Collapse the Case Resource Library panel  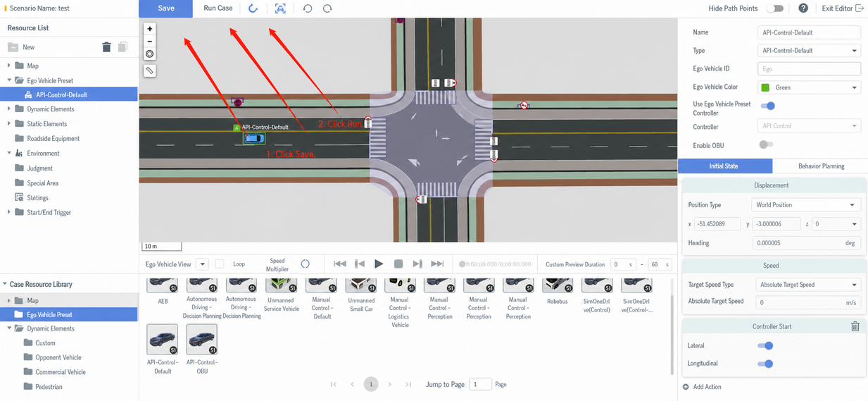[4, 284]
